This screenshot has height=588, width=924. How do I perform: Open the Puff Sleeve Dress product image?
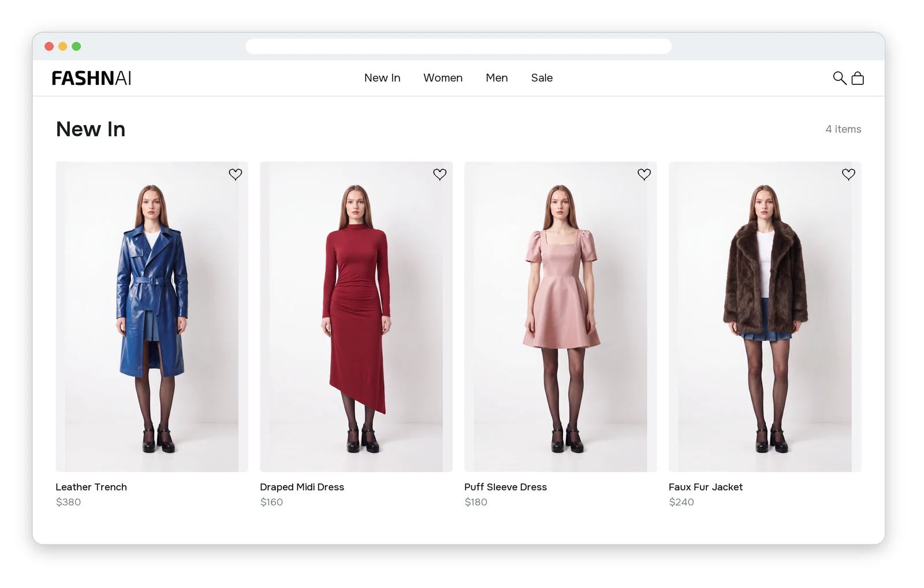pos(561,317)
